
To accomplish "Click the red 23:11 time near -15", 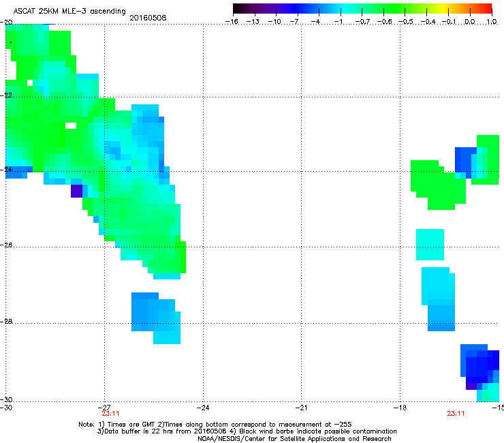I will point(456,414).
